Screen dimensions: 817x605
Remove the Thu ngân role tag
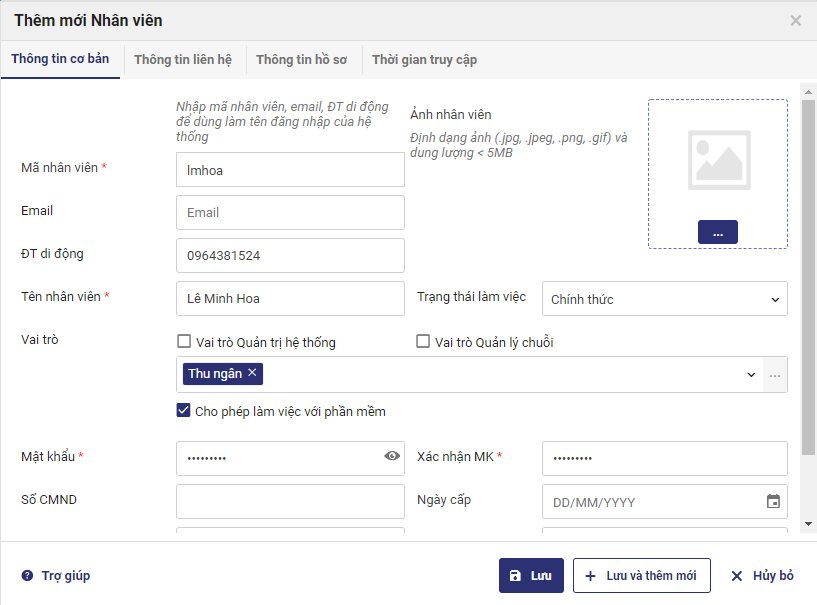pos(253,373)
